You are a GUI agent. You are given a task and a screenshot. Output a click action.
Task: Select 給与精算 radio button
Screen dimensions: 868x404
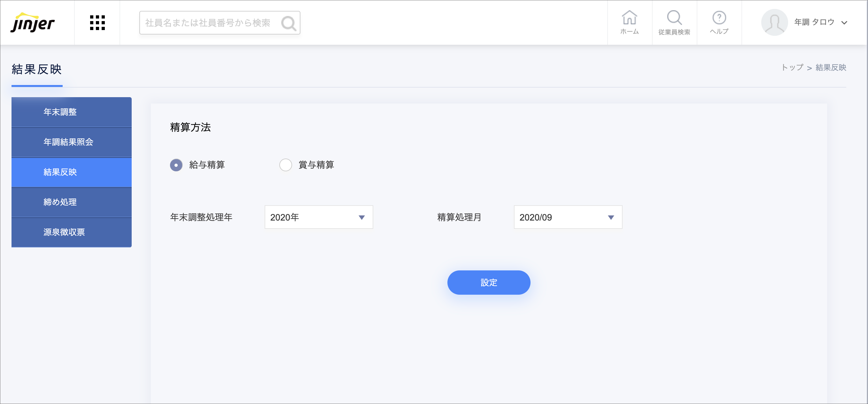coord(176,165)
